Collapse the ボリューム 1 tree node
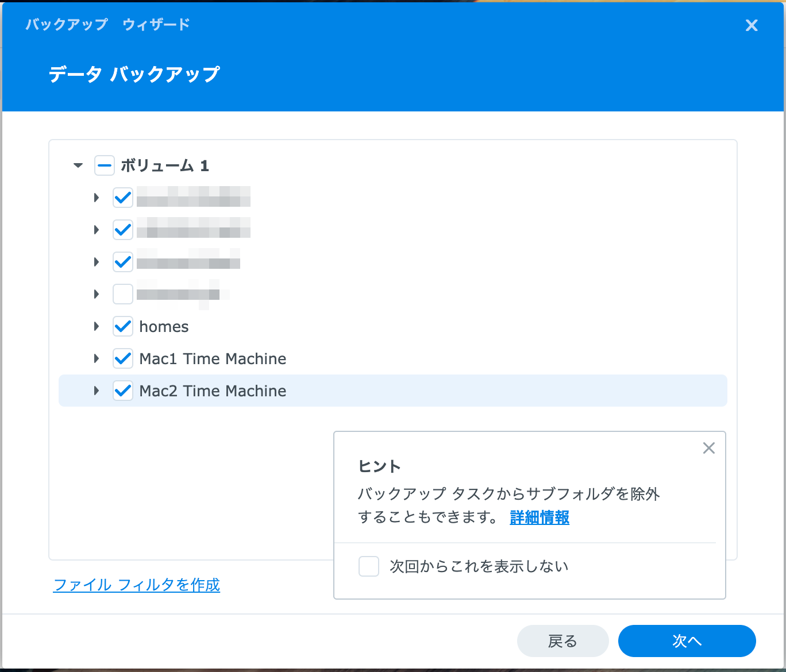Screen dimensions: 786x672 pos(78,165)
